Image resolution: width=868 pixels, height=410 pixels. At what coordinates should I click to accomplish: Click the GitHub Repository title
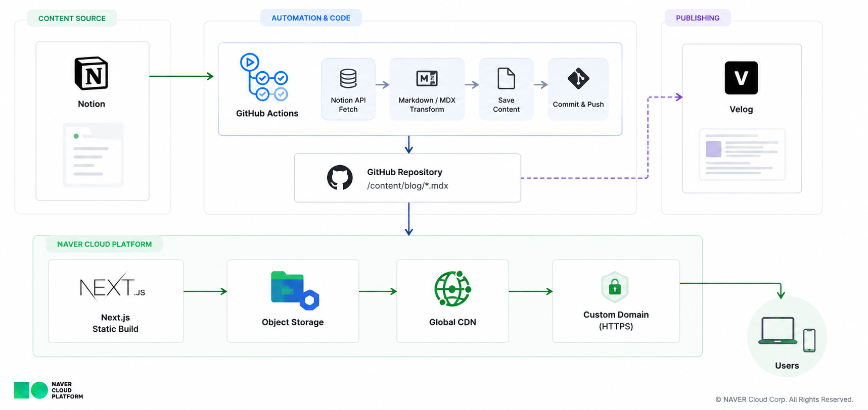point(404,172)
